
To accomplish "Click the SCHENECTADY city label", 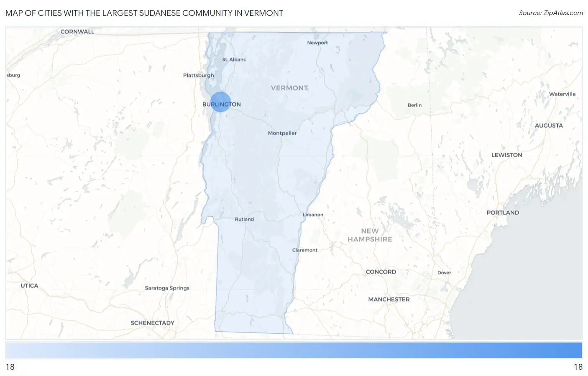I will [152, 323].
